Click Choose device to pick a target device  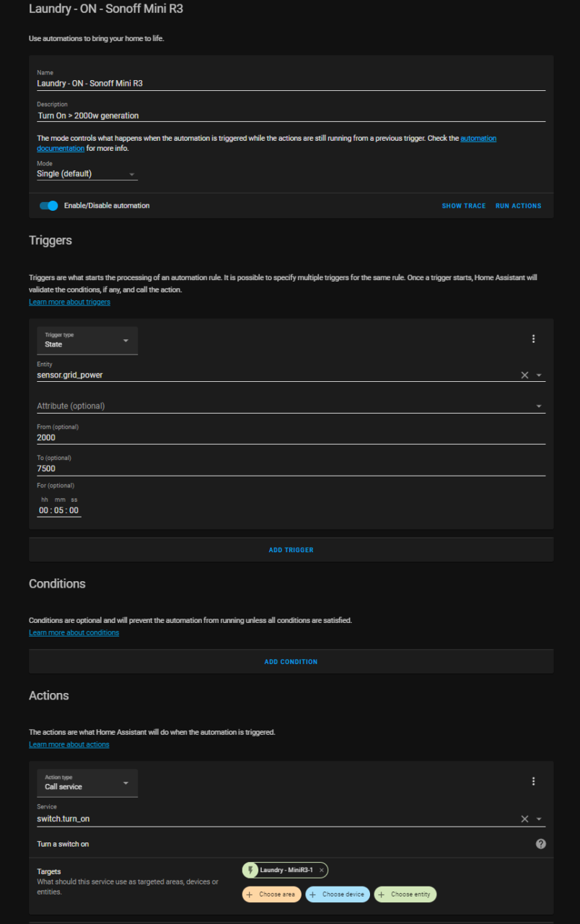point(337,894)
